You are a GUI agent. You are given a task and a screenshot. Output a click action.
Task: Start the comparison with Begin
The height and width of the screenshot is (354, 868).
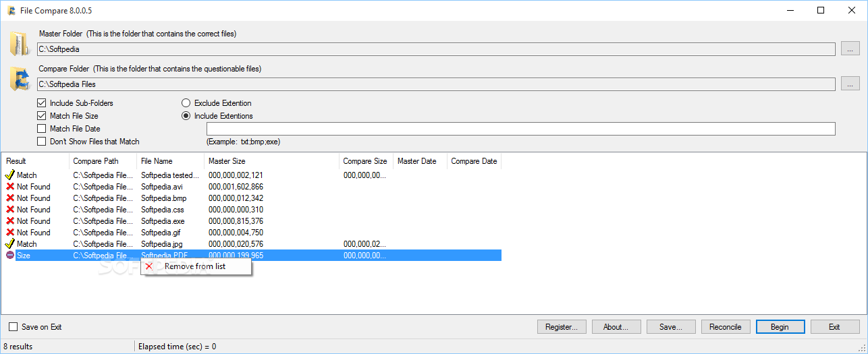pyautogui.click(x=780, y=327)
